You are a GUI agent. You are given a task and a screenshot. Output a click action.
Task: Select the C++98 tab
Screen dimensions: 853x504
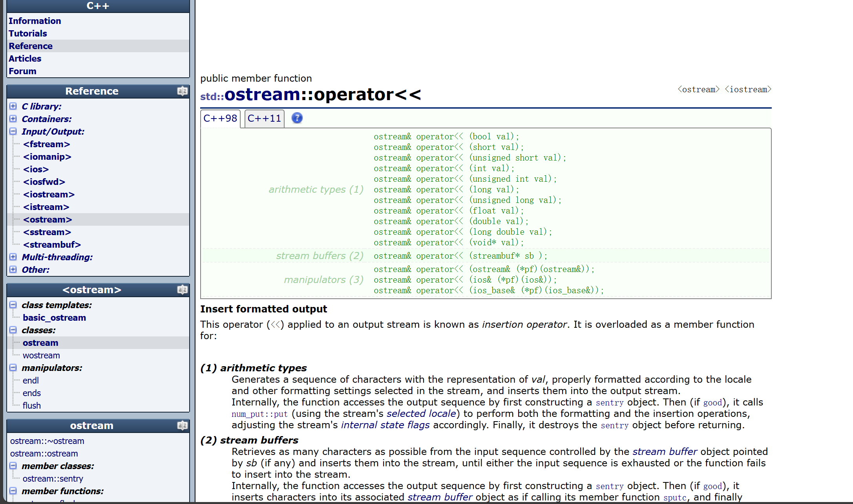pyautogui.click(x=220, y=119)
